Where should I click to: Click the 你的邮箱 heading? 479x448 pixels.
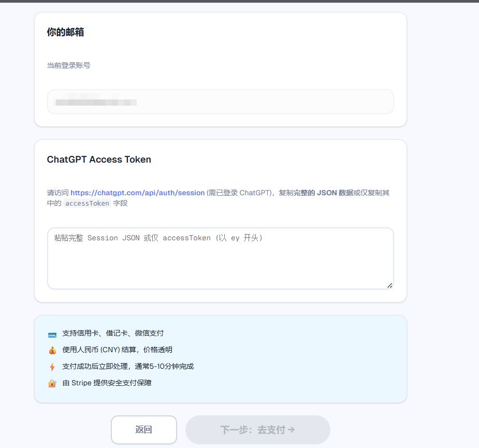[65, 32]
